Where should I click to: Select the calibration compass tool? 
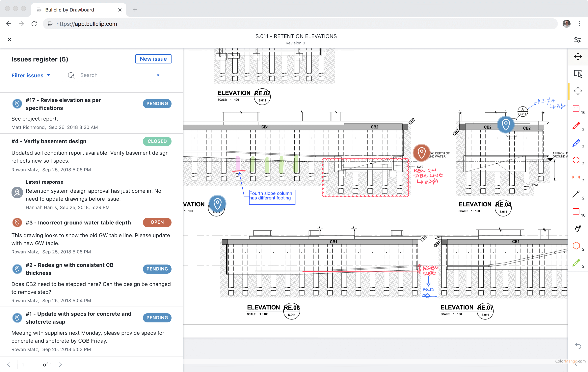[578, 228]
